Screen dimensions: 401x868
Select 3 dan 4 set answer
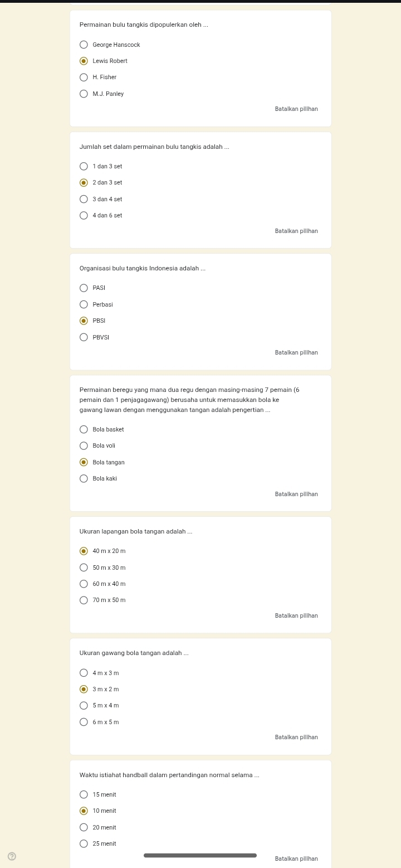84,199
